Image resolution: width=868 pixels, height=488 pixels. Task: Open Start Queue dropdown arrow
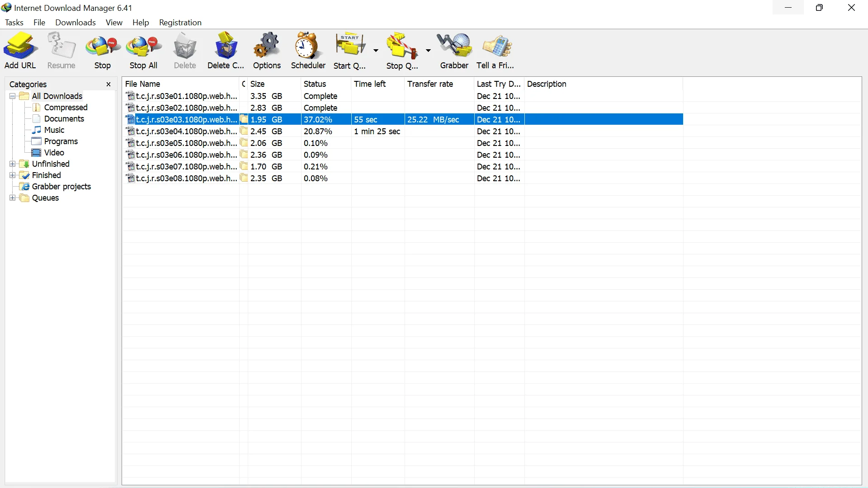click(376, 51)
